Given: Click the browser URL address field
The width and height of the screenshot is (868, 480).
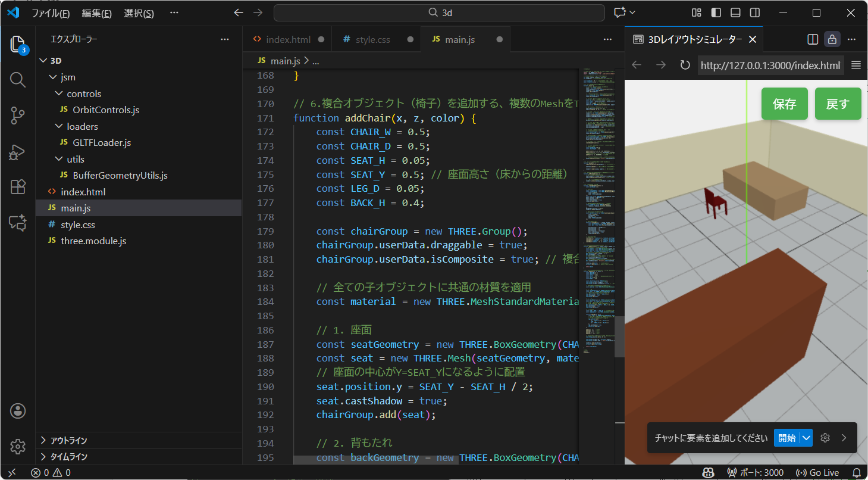Looking at the screenshot, I should point(770,66).
